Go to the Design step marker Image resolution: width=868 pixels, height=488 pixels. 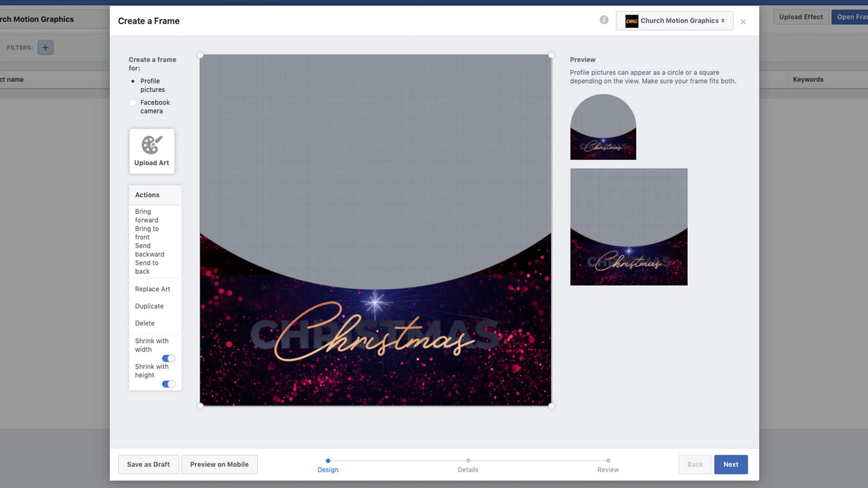[328, 461]
